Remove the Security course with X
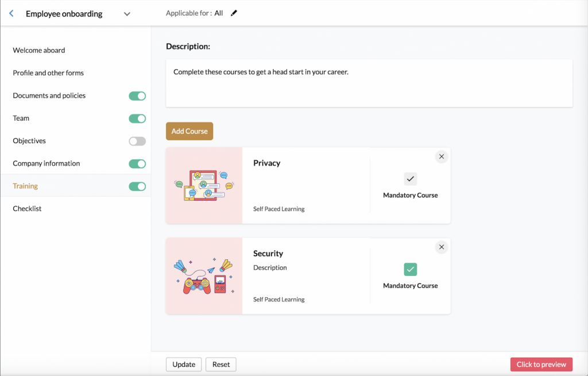 [x=442, y=247]
